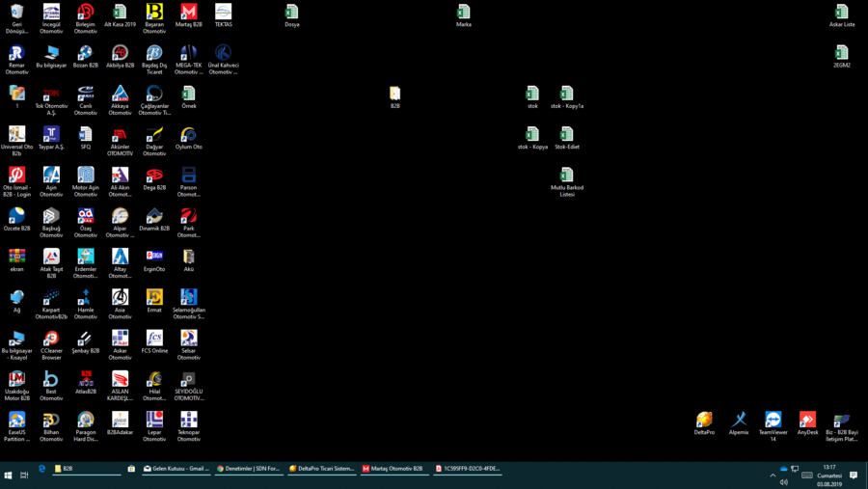This screenshot has width=868, height=489.
Task: Open the TeamViewer 14 desktop shortcut
Action: (773, 421)
